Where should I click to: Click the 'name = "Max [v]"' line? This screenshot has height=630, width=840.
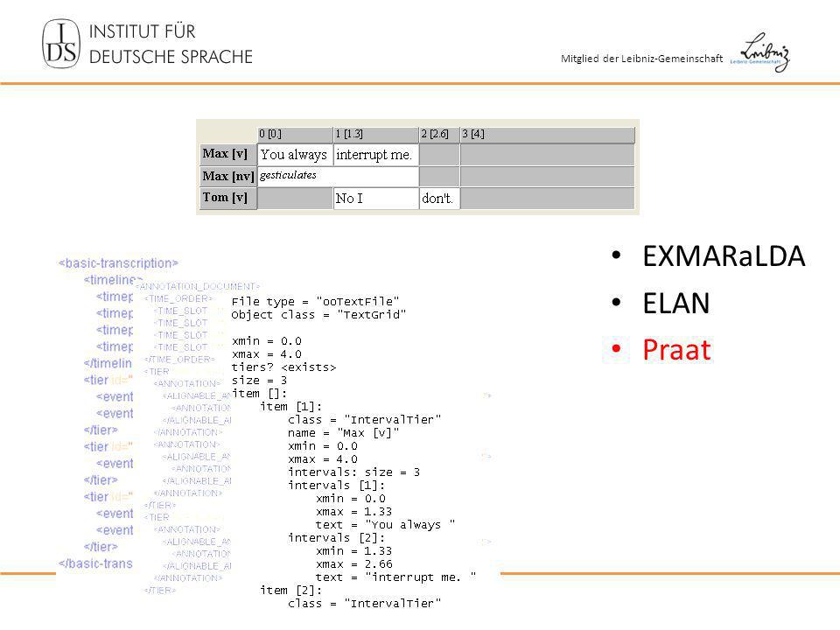tap(343, 433)
